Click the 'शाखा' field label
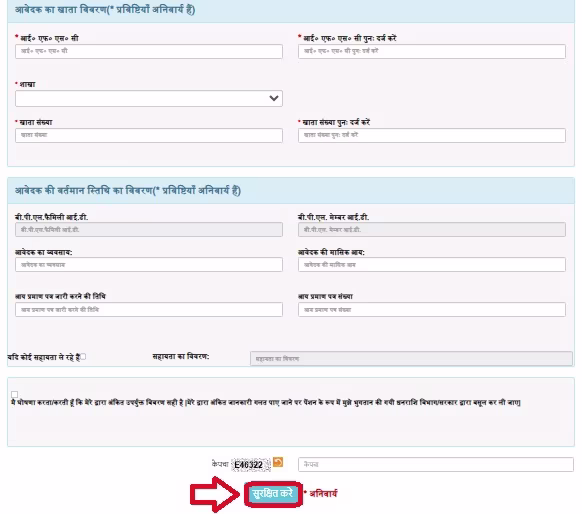 click(x=27, y=84)
